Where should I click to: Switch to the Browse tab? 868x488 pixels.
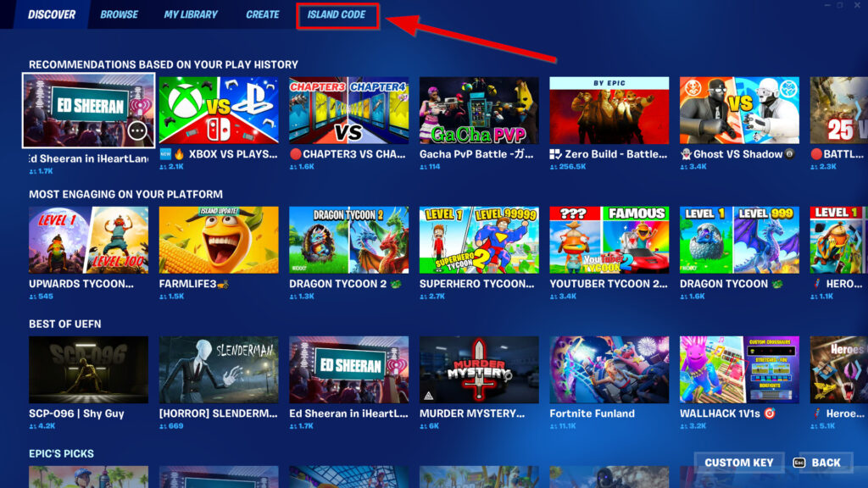(120, 15)
